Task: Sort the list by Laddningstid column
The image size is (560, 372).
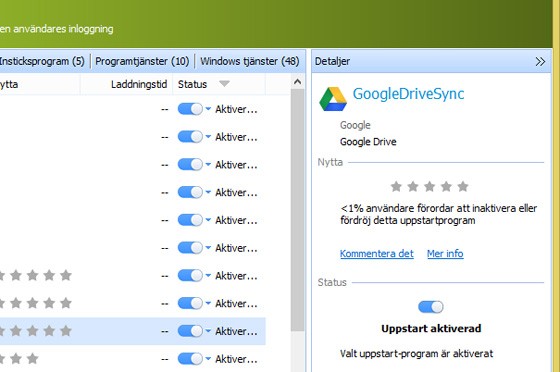Action: click(139, 84)
